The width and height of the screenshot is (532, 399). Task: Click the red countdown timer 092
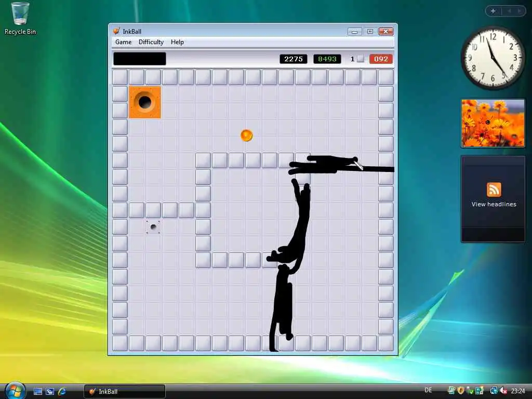tap(381, 59)
